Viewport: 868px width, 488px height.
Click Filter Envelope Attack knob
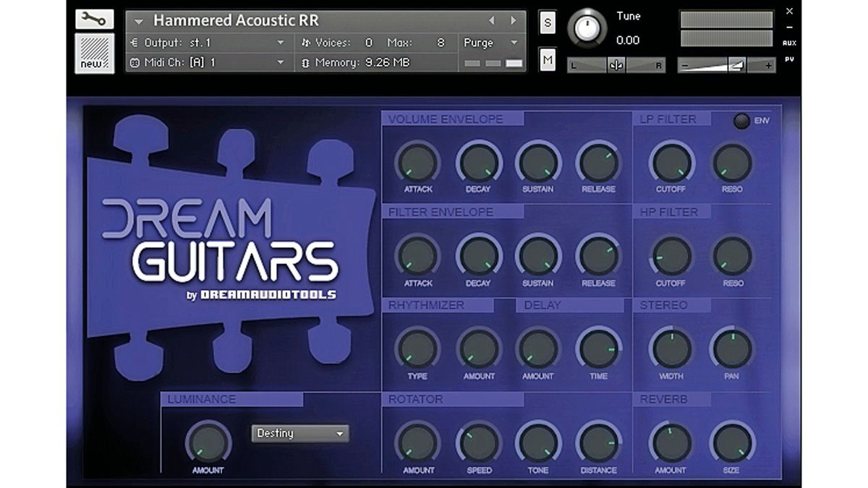tap(418, 255)
